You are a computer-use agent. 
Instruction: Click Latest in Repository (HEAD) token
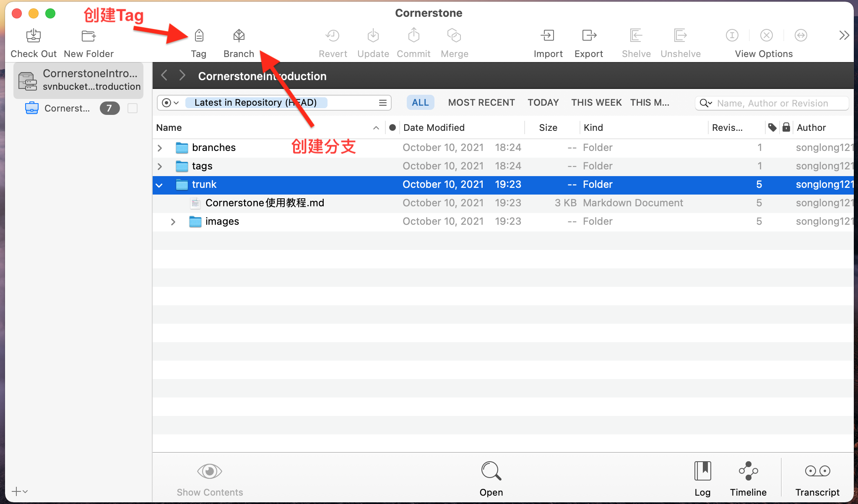(x=255, y=103)
